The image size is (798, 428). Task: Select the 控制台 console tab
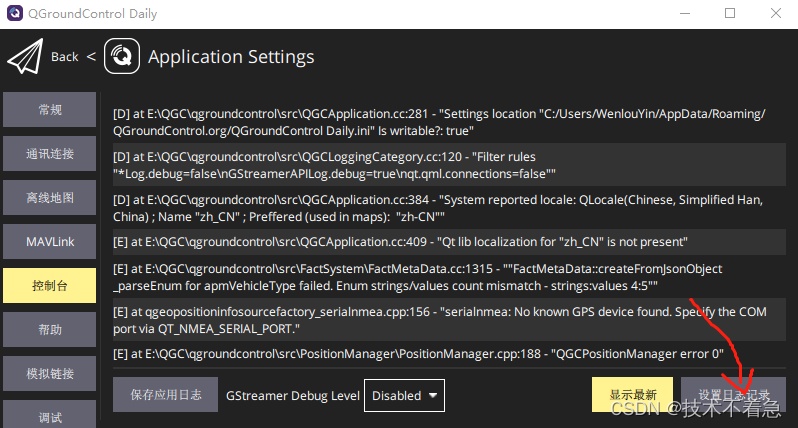[50, 286]
